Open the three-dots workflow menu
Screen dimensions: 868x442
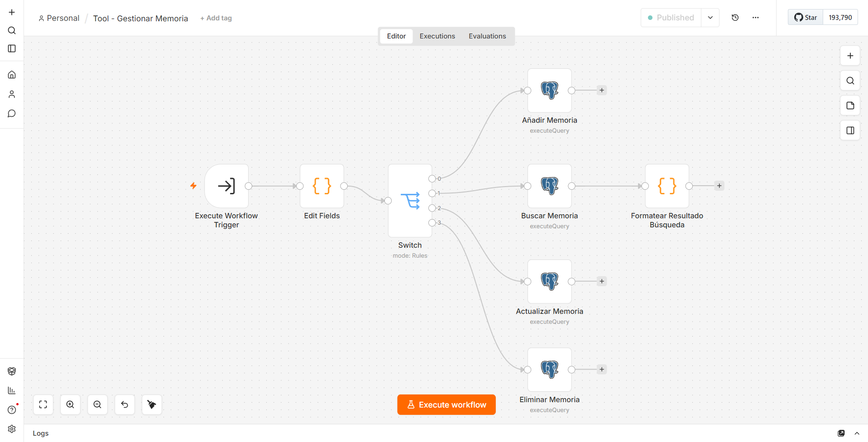point(756,18)
